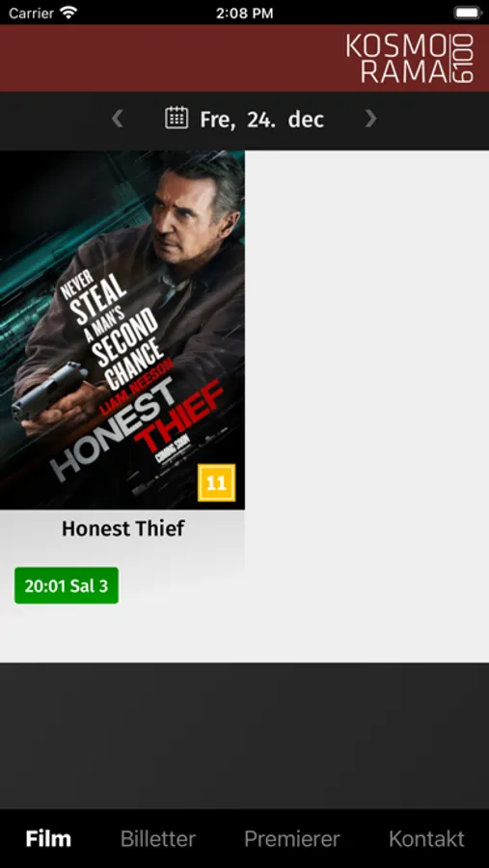Go to the previous day with left chevron

point(117,119)
